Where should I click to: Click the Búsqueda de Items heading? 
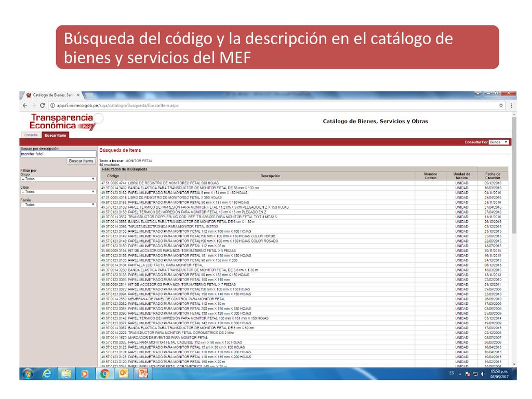pyautogui.click(x=120, y=150)
